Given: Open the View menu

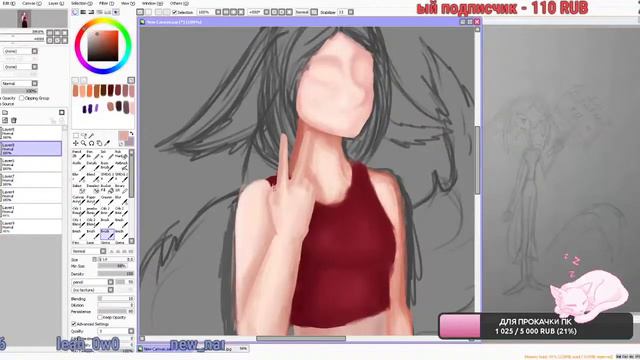Looking at the screenshot, I should pyautogui.click(x=128, y=3).
